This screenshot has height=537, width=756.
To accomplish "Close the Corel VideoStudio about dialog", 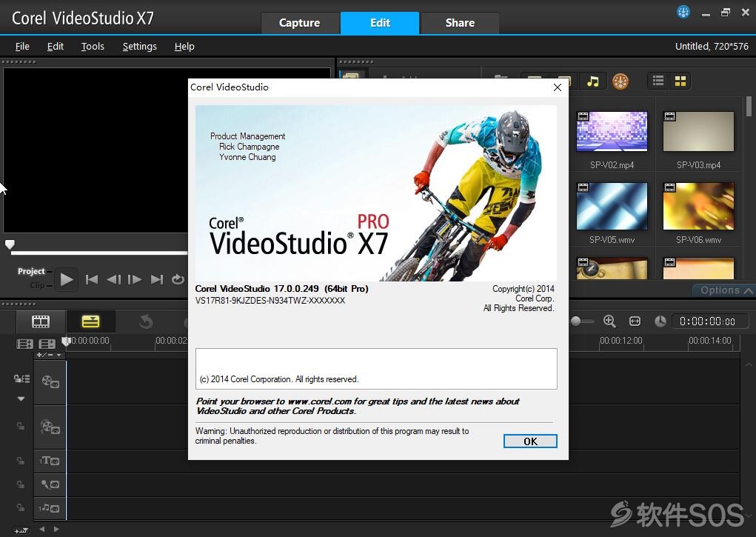I will point(558,87).
